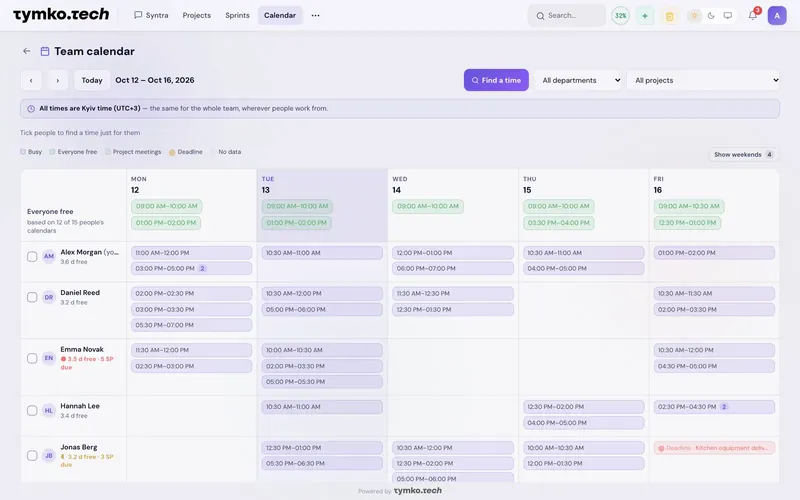Open Jonas Berg's Tuesday 05:30 PM–06:30 PM block
This screenshot has width=800, height=500.
coord(322,463)
